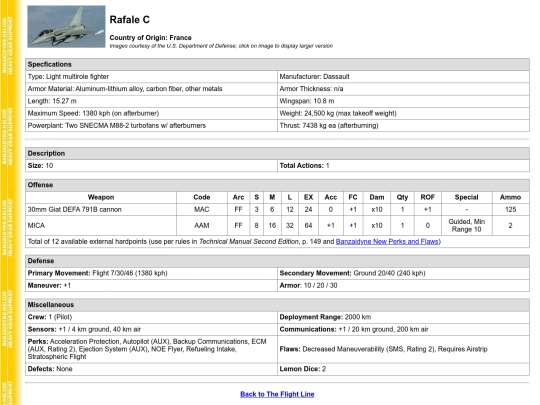
Task: Click Maneuver: +1 cell
Action: coord(152,285)
